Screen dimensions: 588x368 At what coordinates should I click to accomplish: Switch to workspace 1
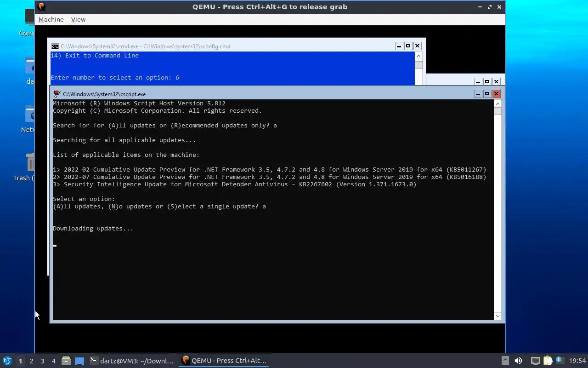20,361
